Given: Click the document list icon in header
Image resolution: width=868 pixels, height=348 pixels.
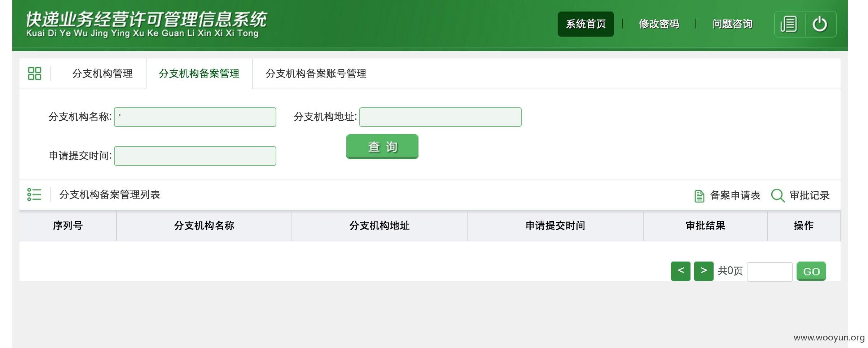Looking at the screenshot, I should (x=789, y=24).
